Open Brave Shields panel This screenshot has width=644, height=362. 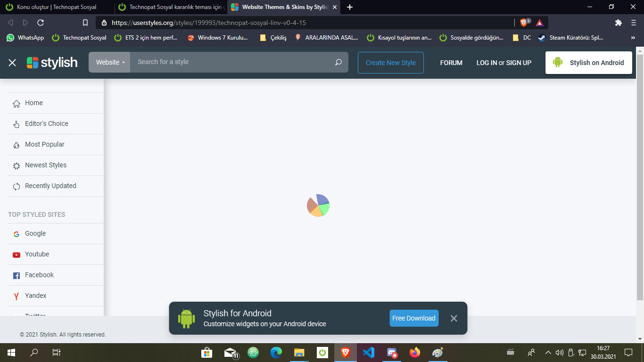pos(524,22)
